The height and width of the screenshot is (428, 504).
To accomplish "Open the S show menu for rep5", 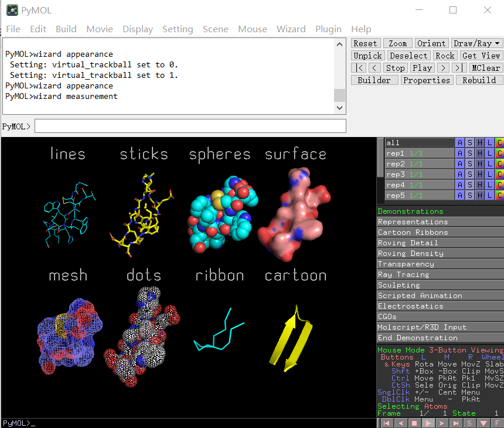I will pyautogui.click(x=470, y=196).
